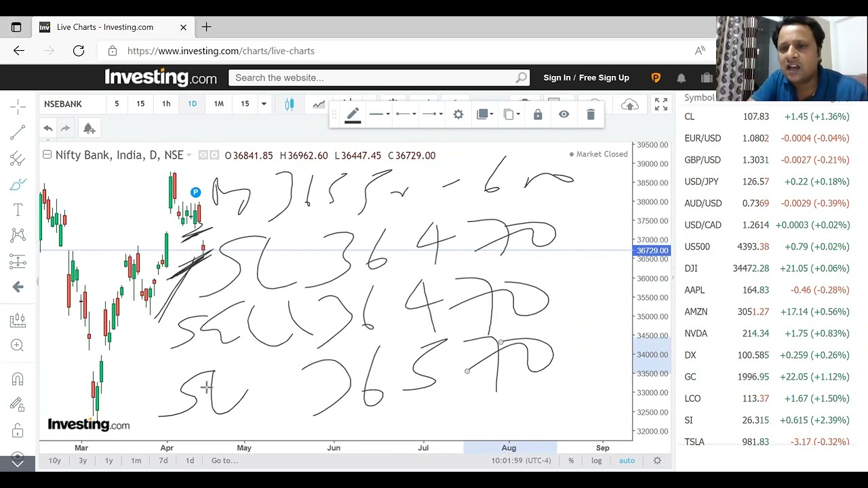Toggle magnet mode

coord(18,380)
